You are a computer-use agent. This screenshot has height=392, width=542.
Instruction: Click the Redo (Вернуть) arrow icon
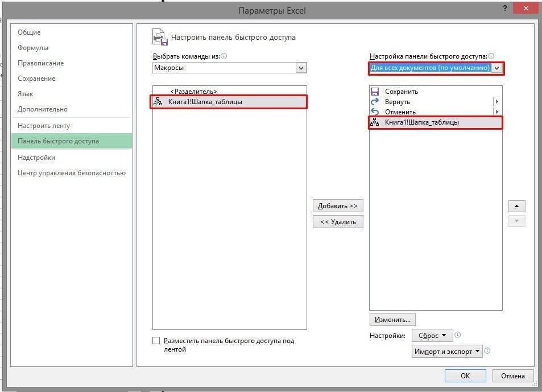(x=375, y=102)
